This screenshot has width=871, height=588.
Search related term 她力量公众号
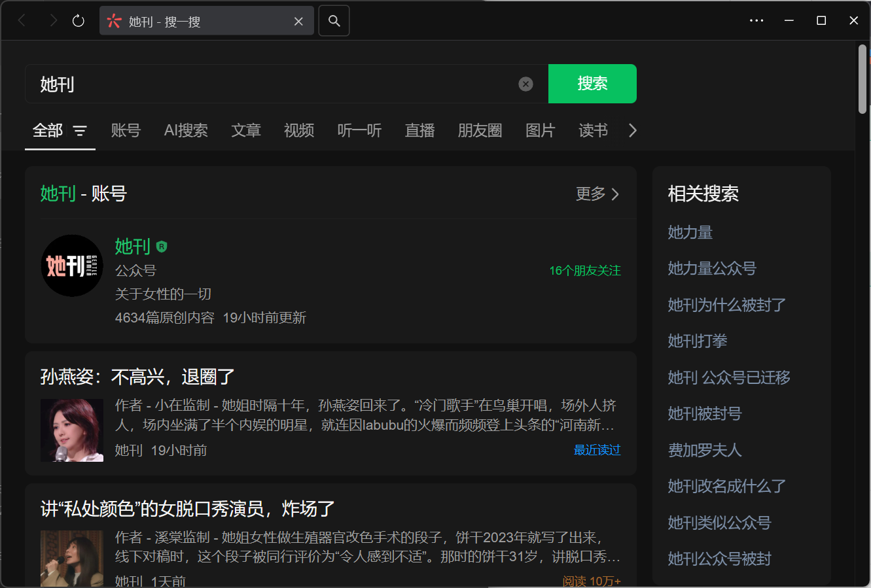click(712, 268)
